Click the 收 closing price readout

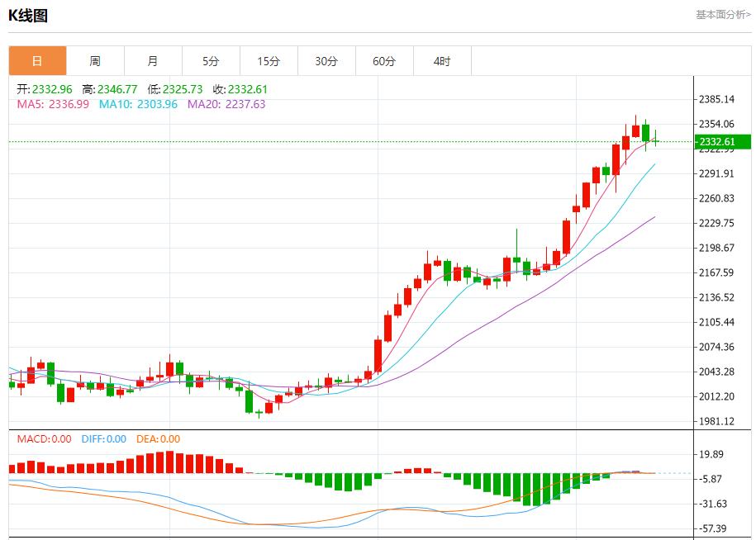240,89
